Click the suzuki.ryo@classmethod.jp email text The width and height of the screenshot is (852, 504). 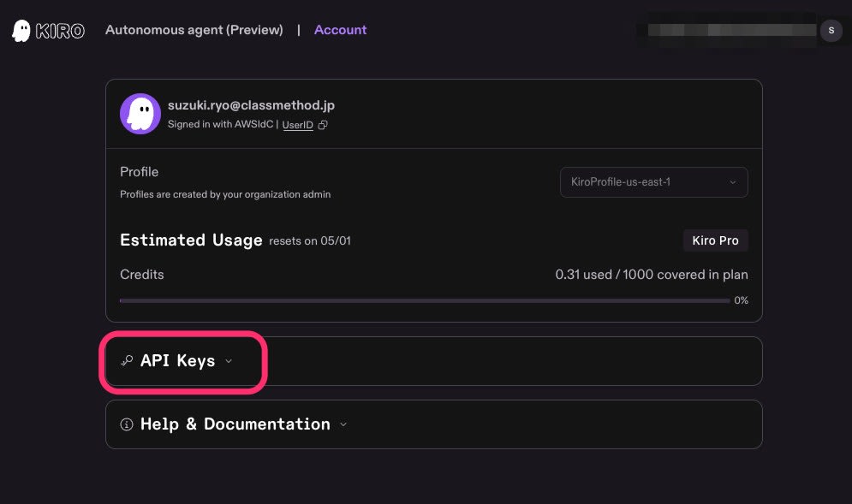(251, 105)
